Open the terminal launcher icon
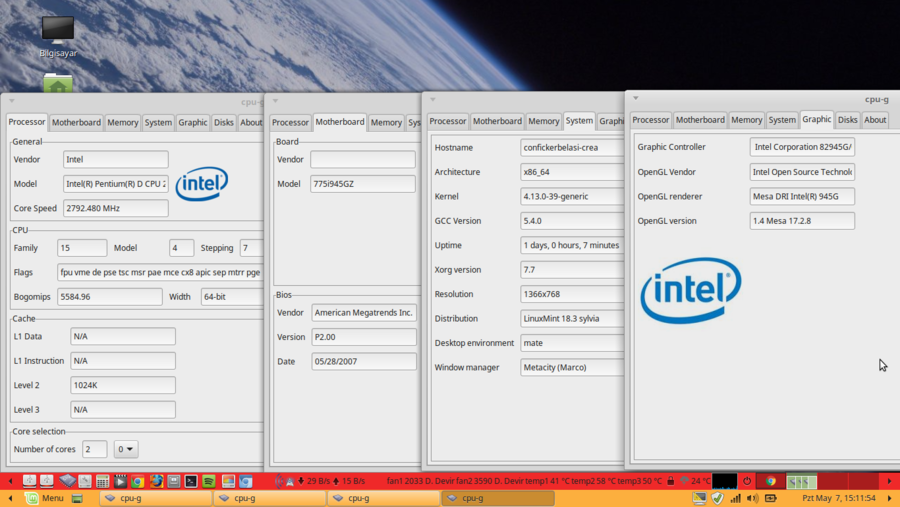This screenshot has width=900, height=507. [x=191, y=481]
